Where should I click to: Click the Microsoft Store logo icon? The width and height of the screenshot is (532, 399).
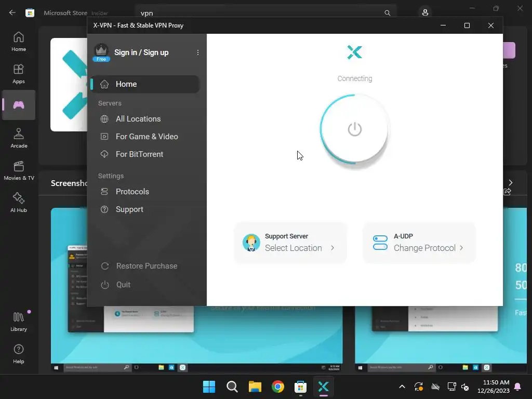point(30,13)
